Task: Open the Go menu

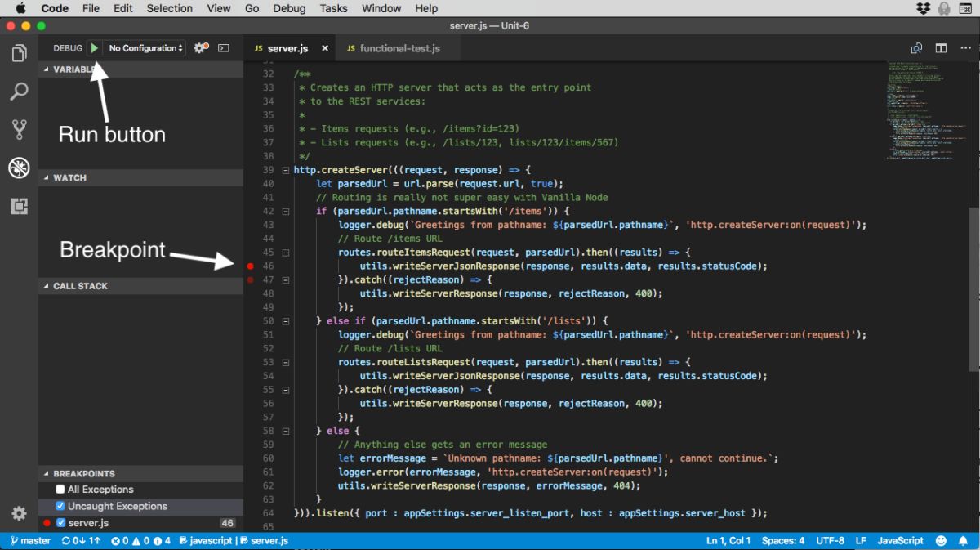Action: 252,8
